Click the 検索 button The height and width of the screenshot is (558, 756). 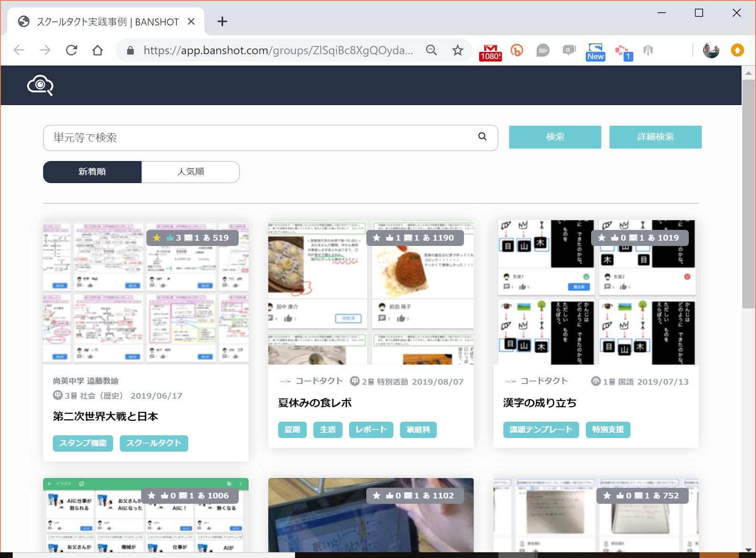(555, 137)
